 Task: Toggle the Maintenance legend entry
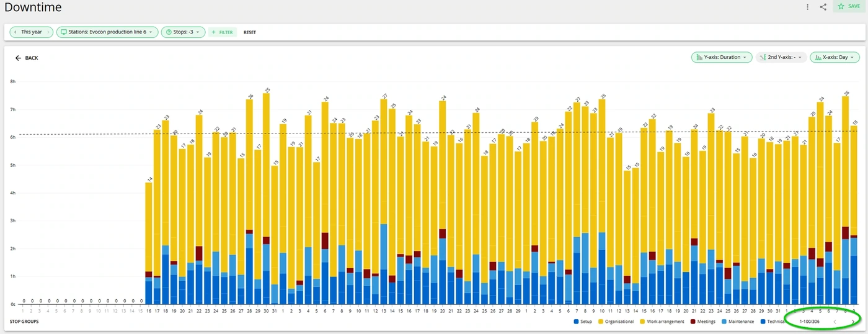click(x=737, y=322)
